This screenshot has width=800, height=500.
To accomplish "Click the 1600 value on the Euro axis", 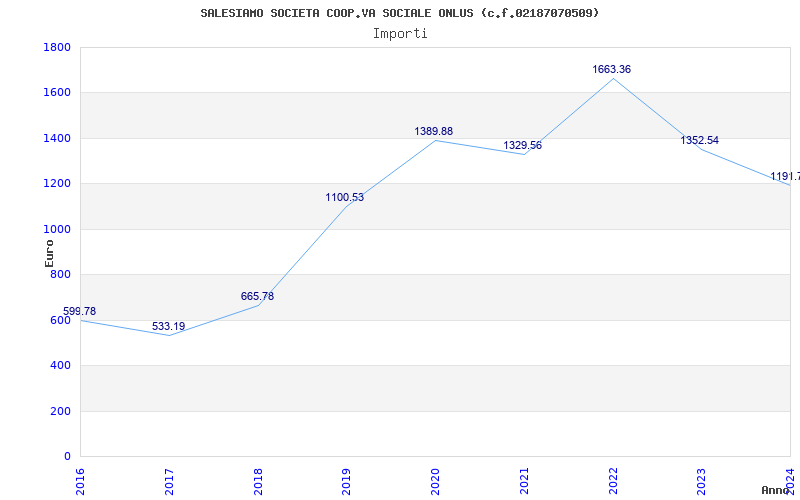I will pyautogui.click(x=57, y=93).
